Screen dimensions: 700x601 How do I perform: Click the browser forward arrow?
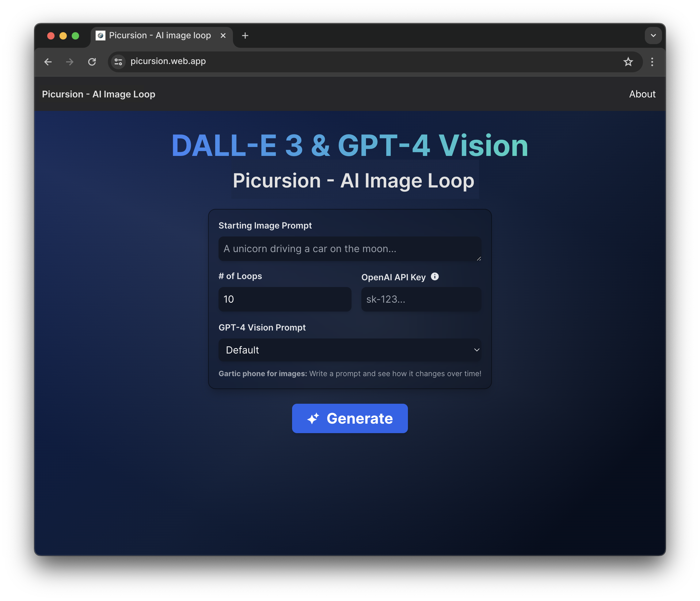pos(70,62)
